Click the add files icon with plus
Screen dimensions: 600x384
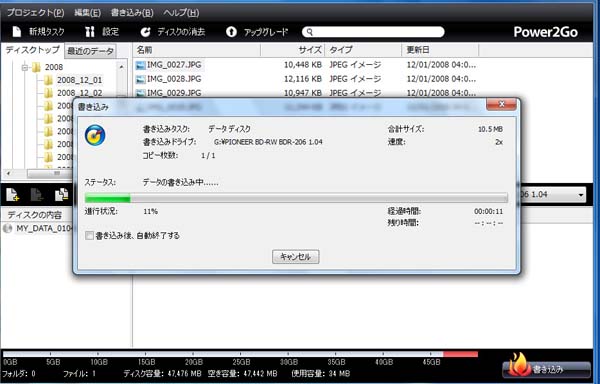pyautogui.click(x=12, y=195)
